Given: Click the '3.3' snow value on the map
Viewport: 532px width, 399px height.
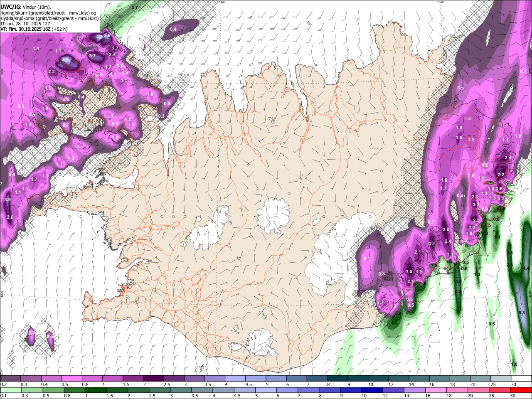Looking at the screenshot, I should [x=476, y=205].
